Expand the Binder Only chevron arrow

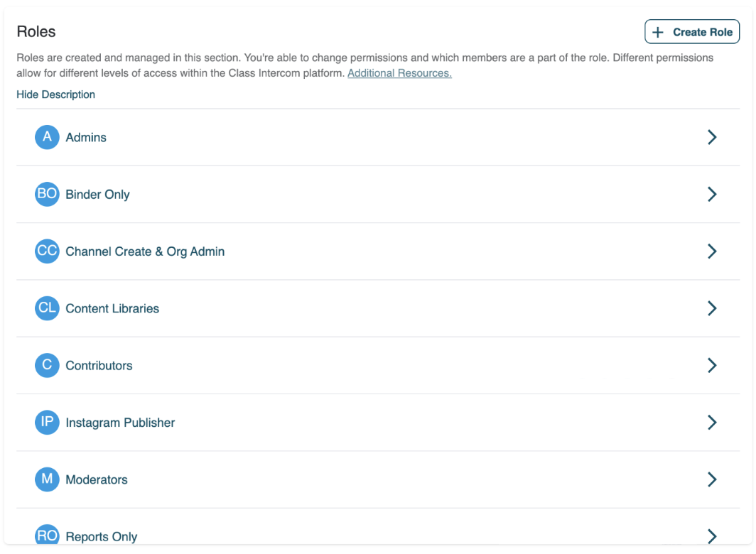point(712,194)
